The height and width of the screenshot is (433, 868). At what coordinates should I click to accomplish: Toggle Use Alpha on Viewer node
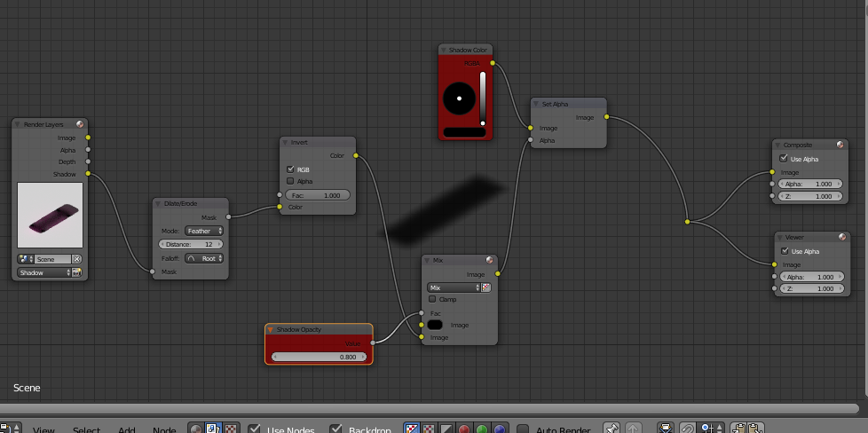tap(785, 251)
